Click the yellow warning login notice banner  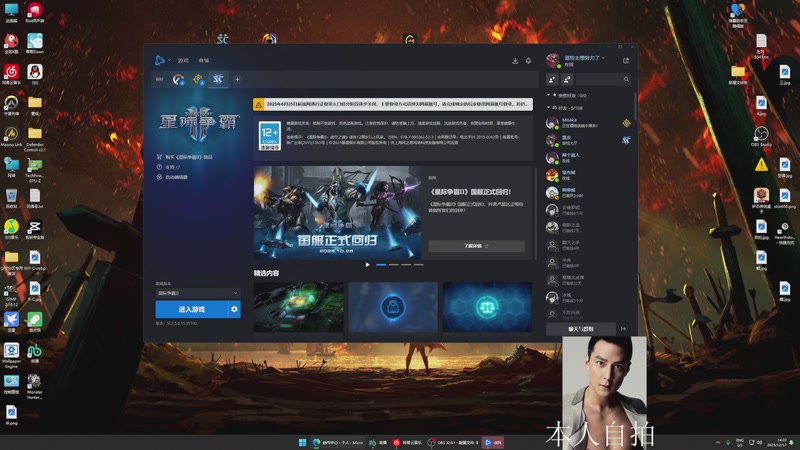(393, 104)
